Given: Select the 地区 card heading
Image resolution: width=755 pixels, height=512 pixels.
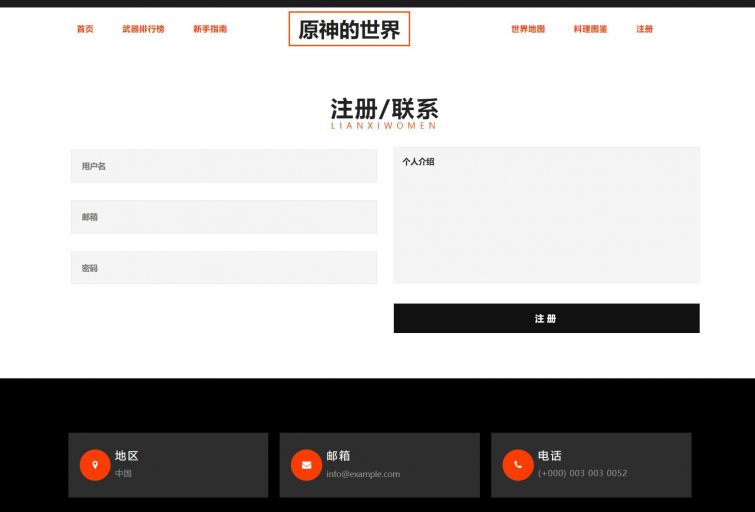Looking at the screenshot, I should click(x=127, y=456).
